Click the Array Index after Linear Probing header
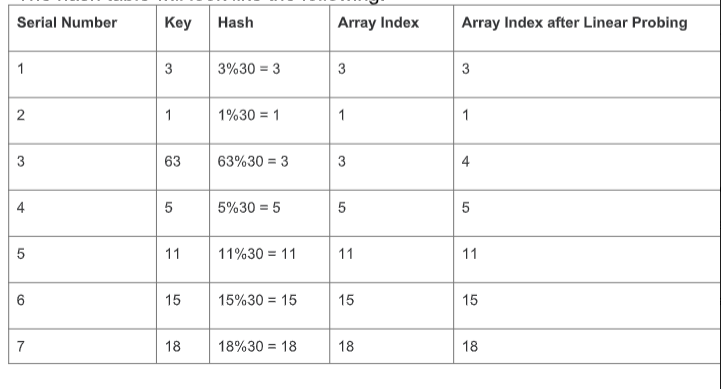 click(x=574, y=23)
